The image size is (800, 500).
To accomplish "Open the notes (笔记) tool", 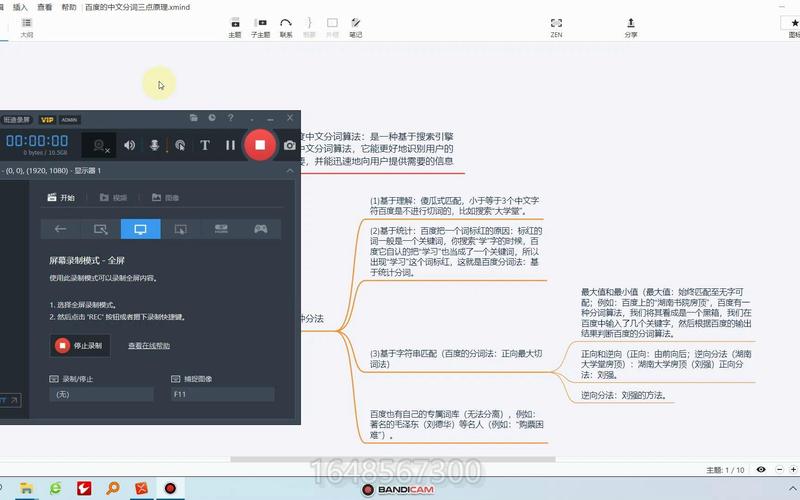I will tap(356, 28).
